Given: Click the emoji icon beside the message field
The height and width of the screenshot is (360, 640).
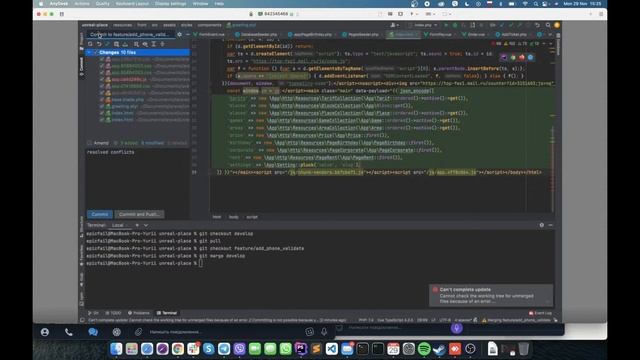Looking at the screenshot, I should (x=309, y=332).
